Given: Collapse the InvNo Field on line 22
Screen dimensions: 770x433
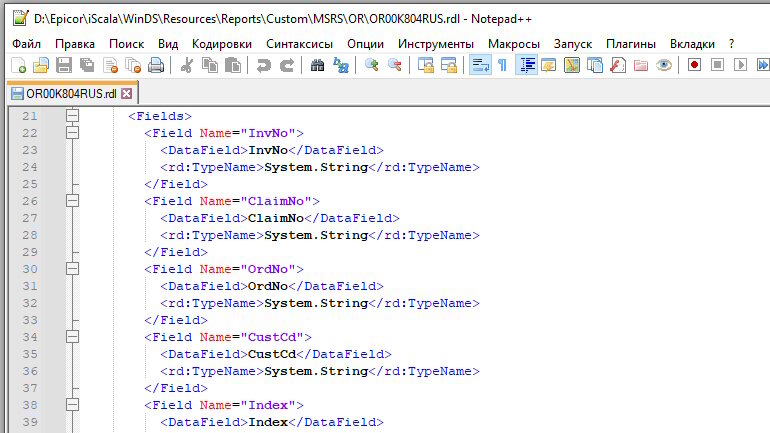Looking at the screenshot, I should tap(72, 133).
